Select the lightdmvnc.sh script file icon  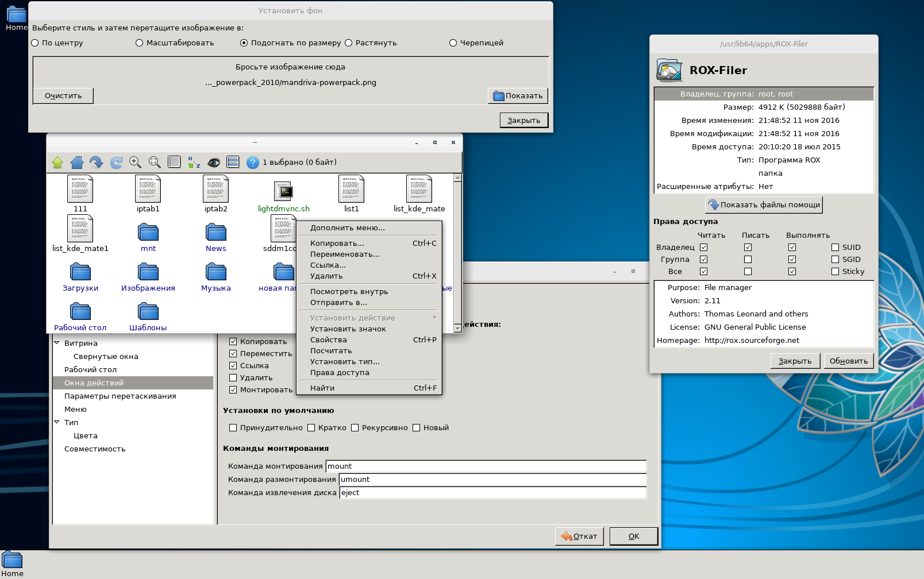click(x=283, y=191)
